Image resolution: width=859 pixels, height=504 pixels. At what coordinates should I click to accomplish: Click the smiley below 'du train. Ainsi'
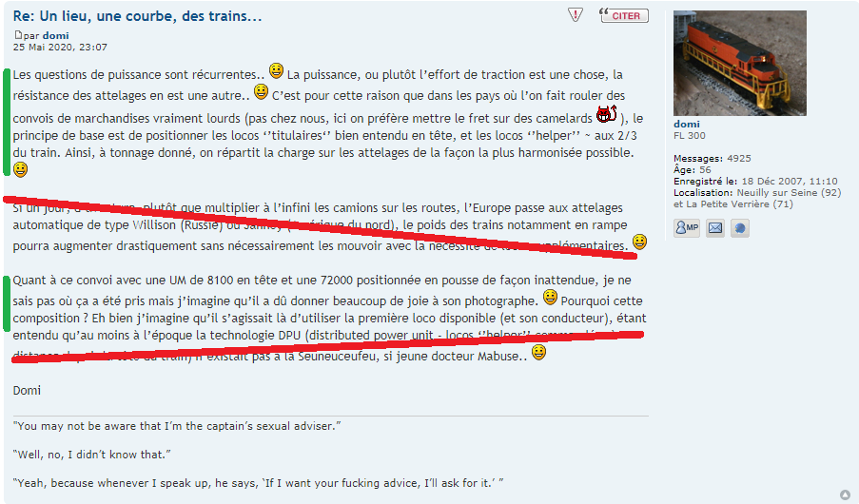[20, 169]
